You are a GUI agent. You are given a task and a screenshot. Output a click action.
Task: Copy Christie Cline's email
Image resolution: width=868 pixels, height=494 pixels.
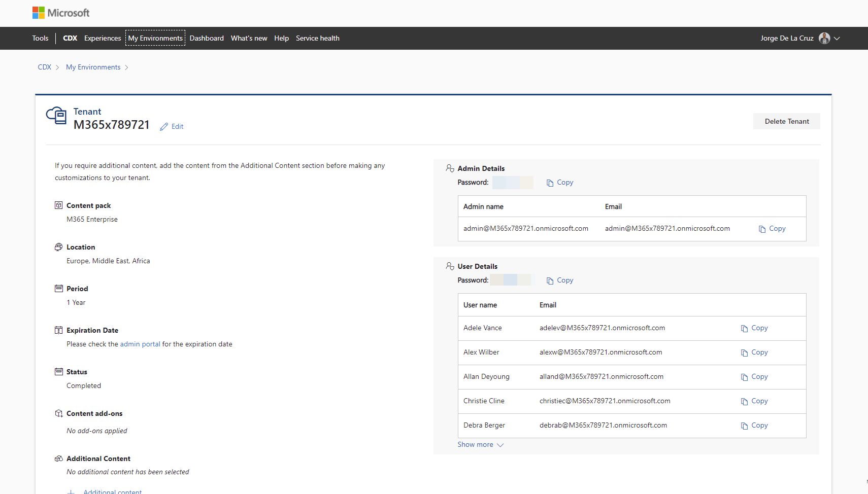point(754,401)
